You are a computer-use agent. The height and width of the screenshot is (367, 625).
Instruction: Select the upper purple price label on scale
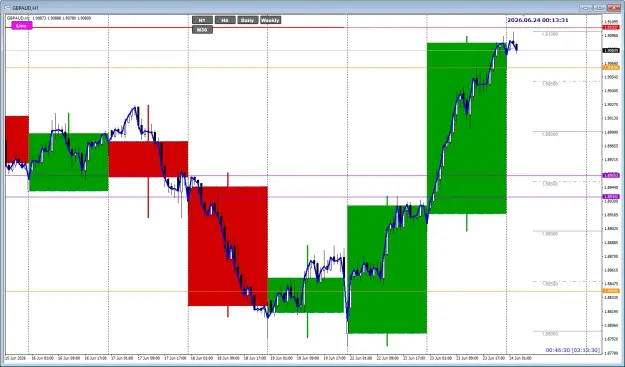point(611,175)
